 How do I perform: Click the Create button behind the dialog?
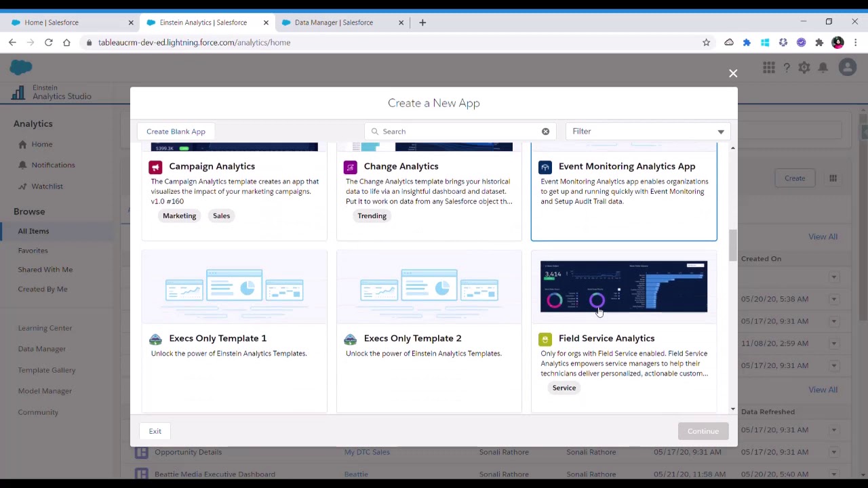795,178
